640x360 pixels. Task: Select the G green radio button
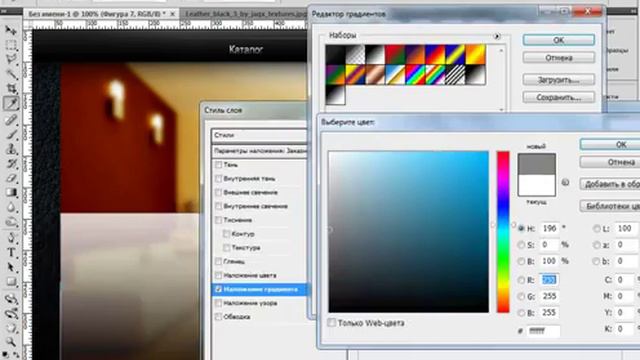pyautogui.click(x=521, y=297)
